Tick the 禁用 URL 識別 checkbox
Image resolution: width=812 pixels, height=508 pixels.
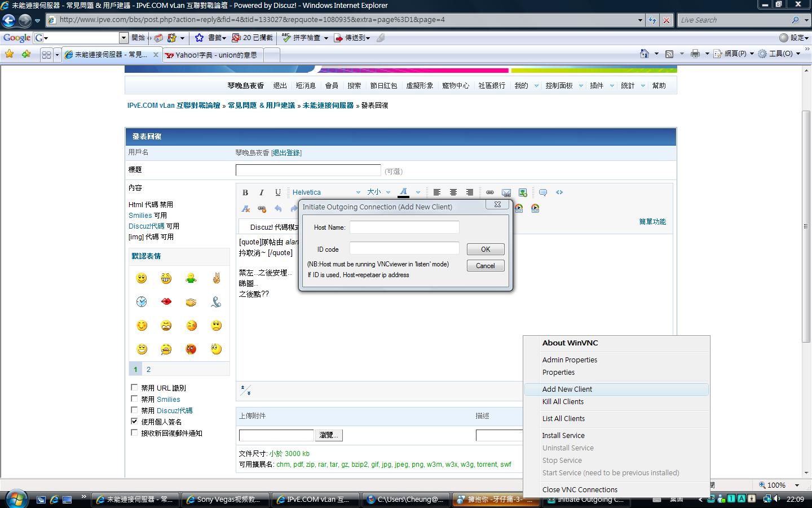[x=134, y=388]
